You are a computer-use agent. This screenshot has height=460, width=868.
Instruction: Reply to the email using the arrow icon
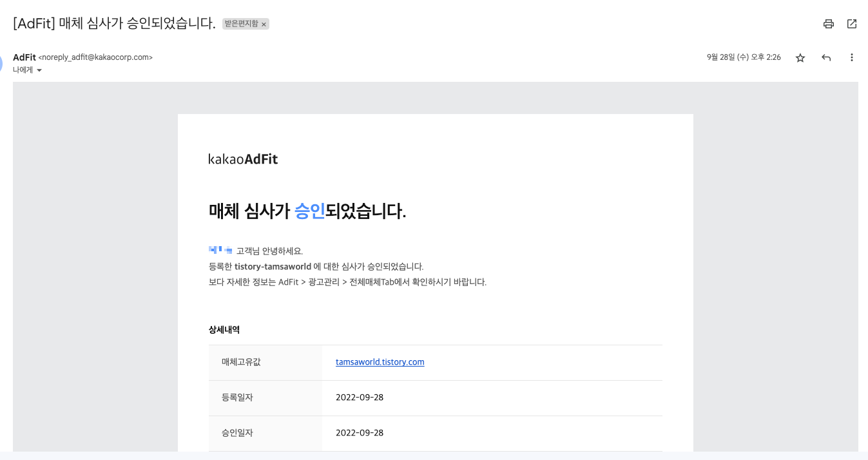click(826, 57)
